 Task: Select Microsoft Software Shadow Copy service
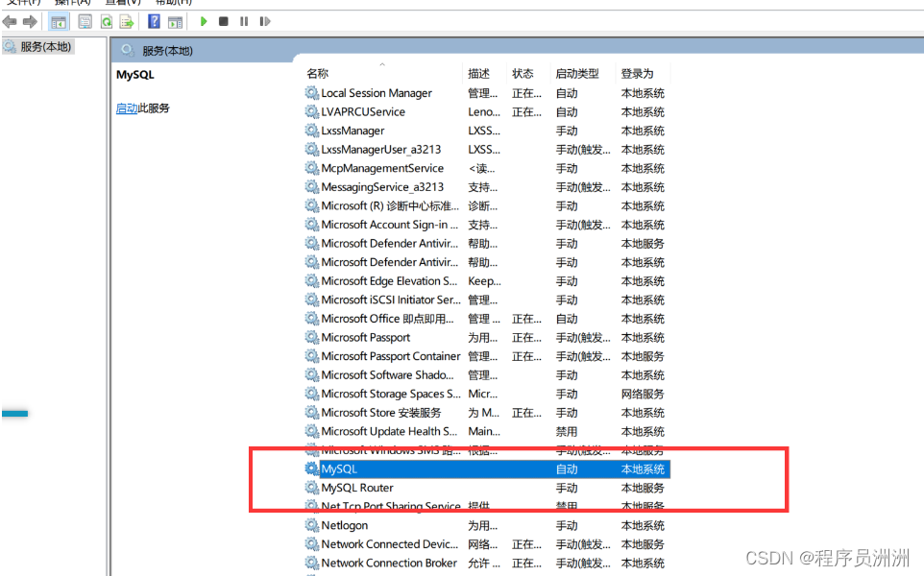coord(387,375)
